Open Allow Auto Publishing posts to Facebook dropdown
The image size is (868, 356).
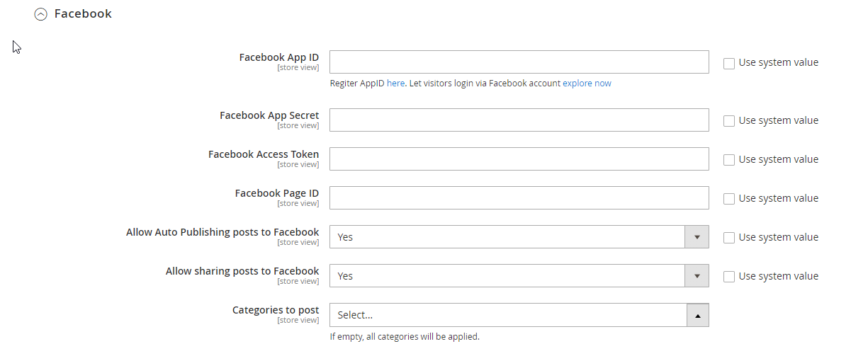click(x=507, y=237)
